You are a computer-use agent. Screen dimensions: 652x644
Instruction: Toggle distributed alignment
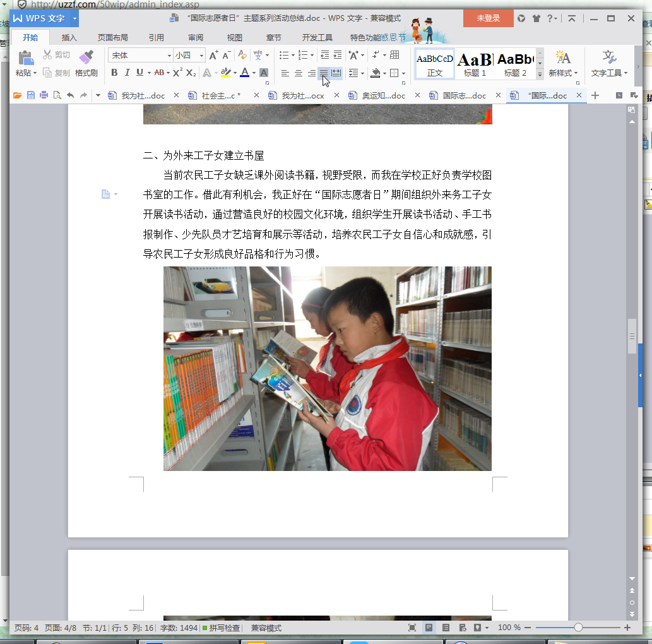tap(336, 73)
